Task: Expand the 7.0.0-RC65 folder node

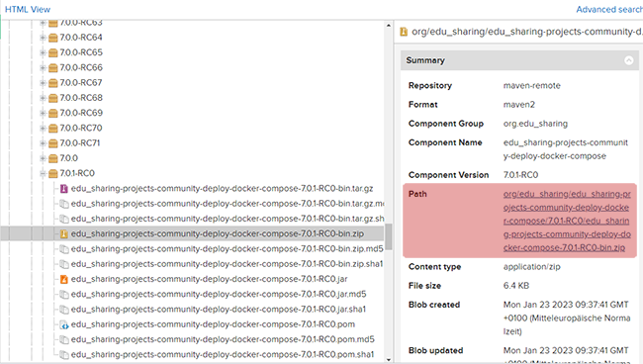Action: click(x=43, y=52)
